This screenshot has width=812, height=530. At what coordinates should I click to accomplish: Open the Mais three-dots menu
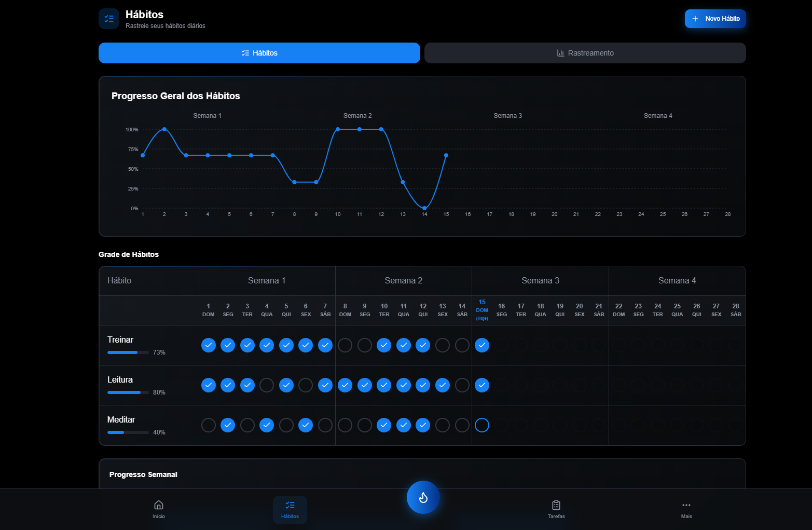pos(686,505)
